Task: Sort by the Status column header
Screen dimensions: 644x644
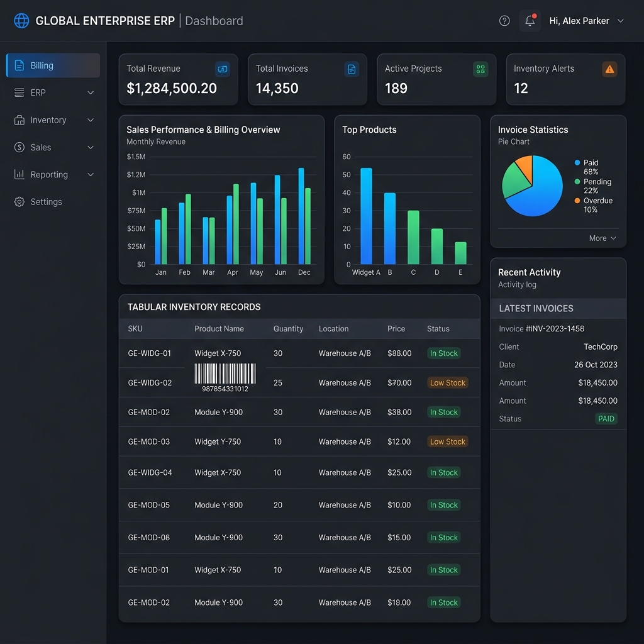Action: (438, 328)
